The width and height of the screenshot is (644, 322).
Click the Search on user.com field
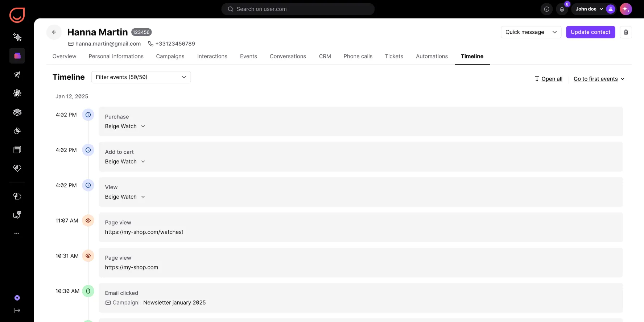298,9
